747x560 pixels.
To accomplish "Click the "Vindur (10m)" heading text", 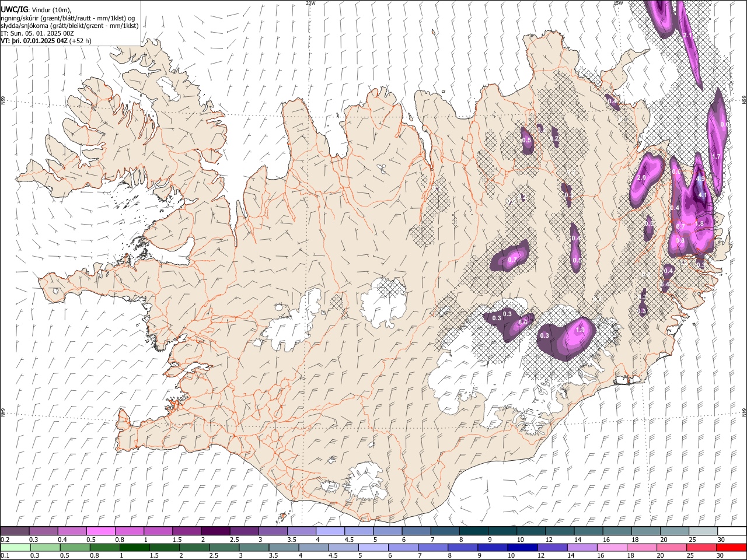I will click(51, 10).
